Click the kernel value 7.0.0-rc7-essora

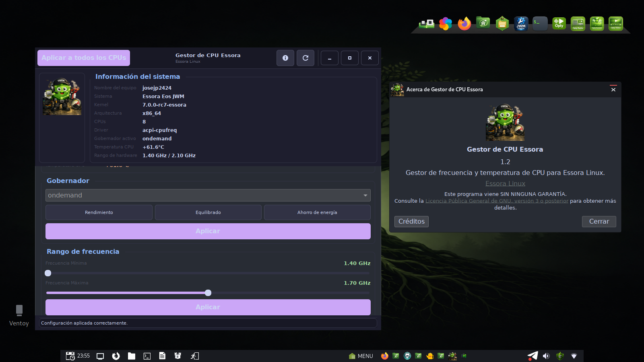164,105
